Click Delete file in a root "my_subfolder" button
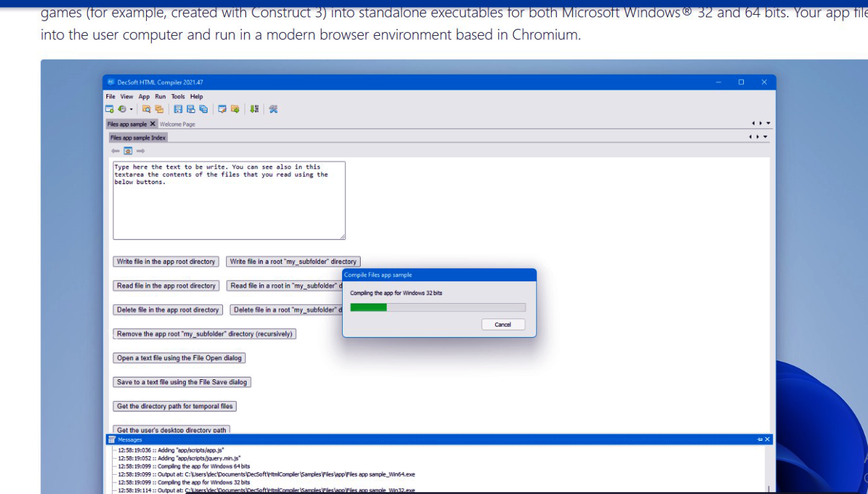Viewport: 868px width, 494px height. 286,309
